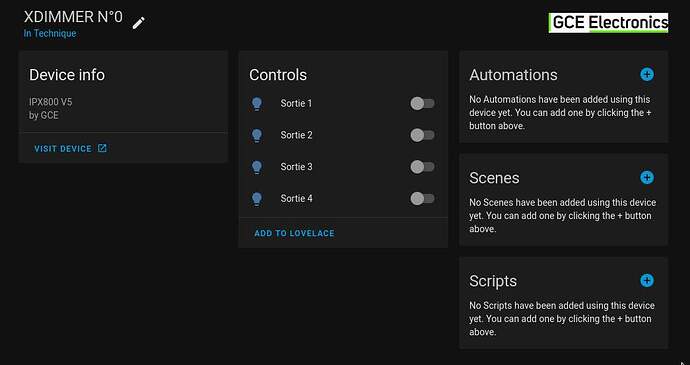Click the external link icon beside Visit Device
This screenshot has height=365, width=690.
[102, 148]
